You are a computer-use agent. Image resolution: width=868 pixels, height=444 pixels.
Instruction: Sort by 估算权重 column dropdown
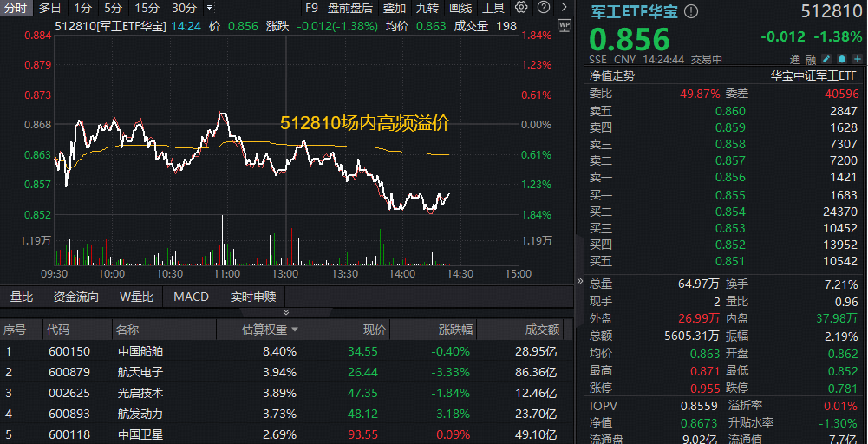(295, 330)
